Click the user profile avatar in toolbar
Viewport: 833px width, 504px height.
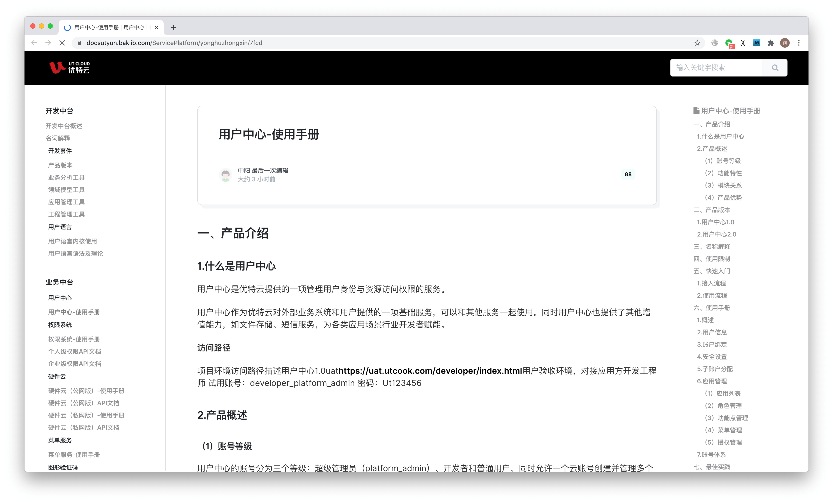[785, 43]
